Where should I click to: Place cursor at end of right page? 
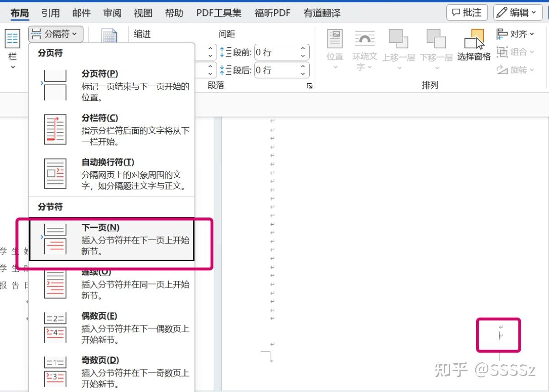click(x=500, y=336)
